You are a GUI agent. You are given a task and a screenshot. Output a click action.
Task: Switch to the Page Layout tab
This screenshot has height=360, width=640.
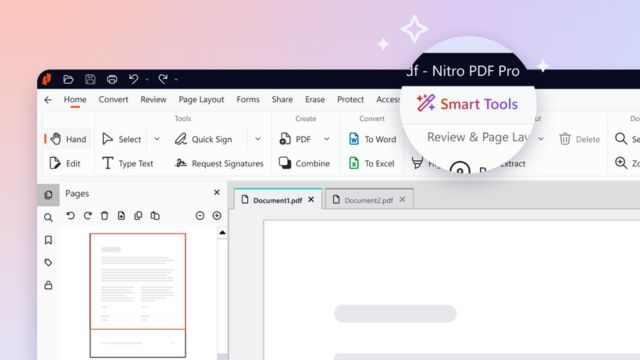point(201,100)
